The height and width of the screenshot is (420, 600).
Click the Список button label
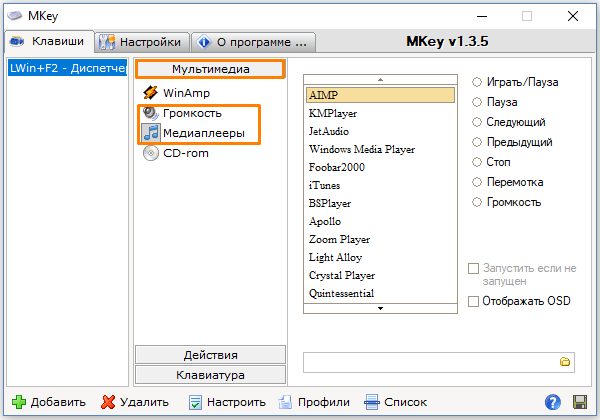pyautogui.click(x=406, y=402)
